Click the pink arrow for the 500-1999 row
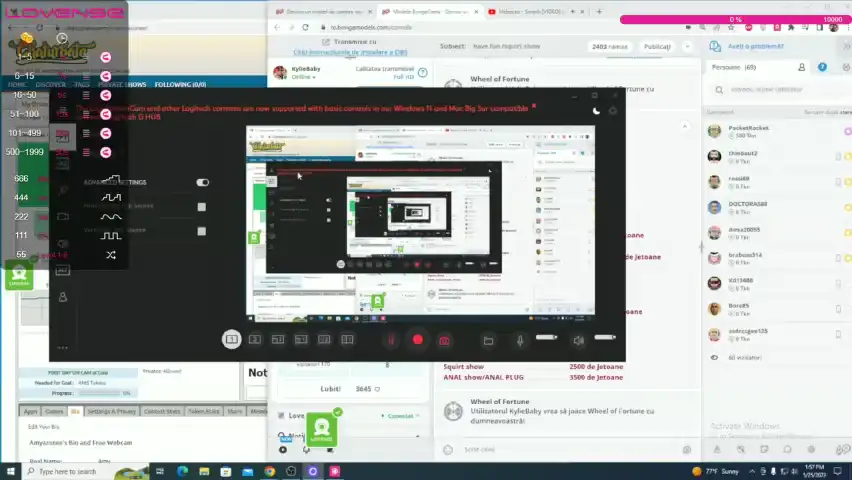Screen dimensions: 852x480 pyautogui.click(x=106, y=152)
